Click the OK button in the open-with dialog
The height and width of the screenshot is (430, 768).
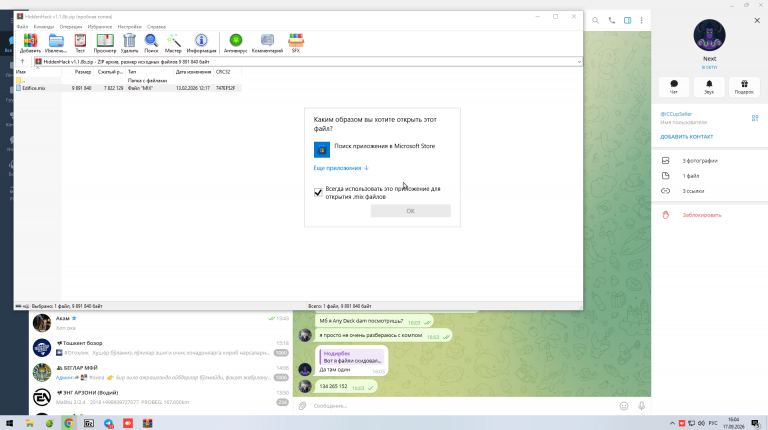pyautogui.click(x=410, y=211)
